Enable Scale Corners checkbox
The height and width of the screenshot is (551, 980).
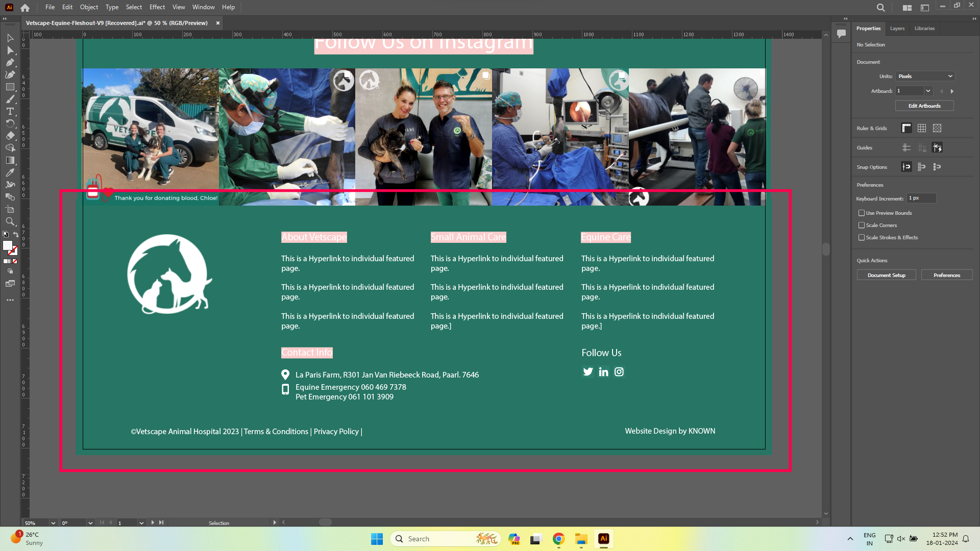[x=862, y=225]
